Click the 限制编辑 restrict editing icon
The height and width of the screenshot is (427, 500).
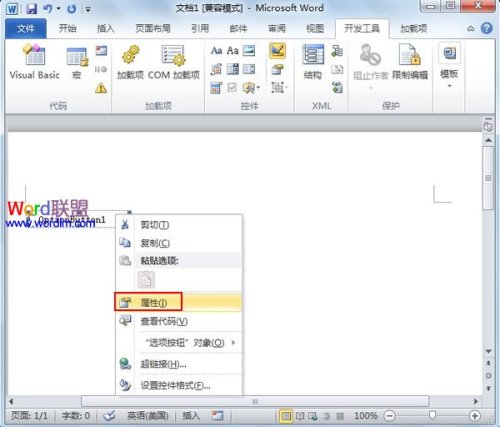[410, 62]
